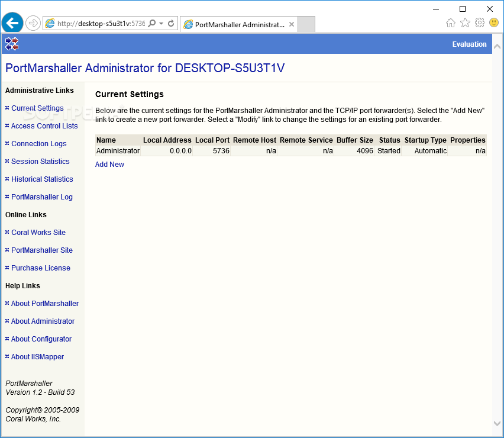Image resolution: width=504 pixels, height=438 pixels.
Task: Open the Purchase License link
Action: [x=40, y=268]
